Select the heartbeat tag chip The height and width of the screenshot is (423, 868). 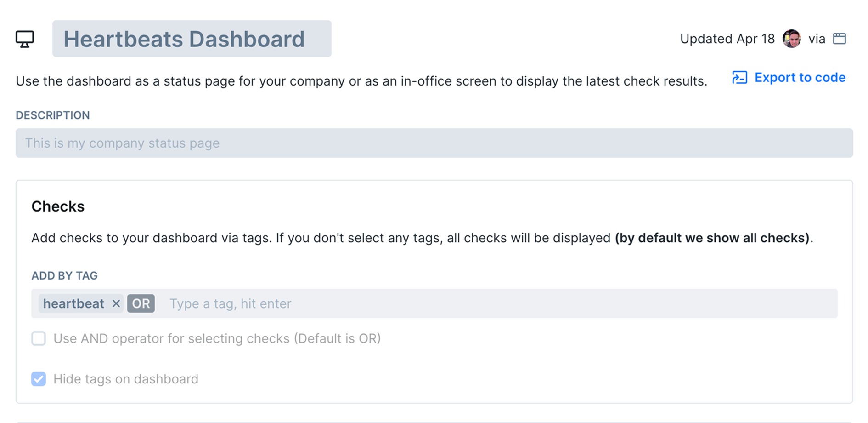(73, 303)
